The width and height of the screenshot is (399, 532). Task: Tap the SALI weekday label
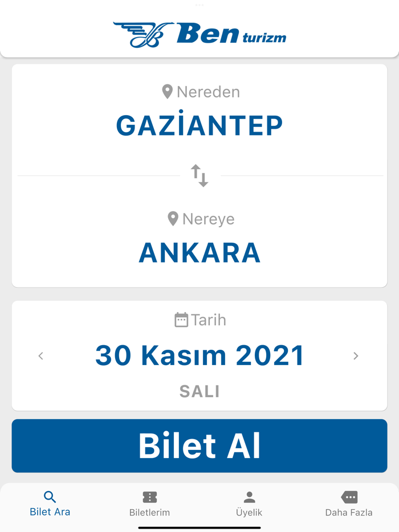pyautogui.click(x=199, y=391)
